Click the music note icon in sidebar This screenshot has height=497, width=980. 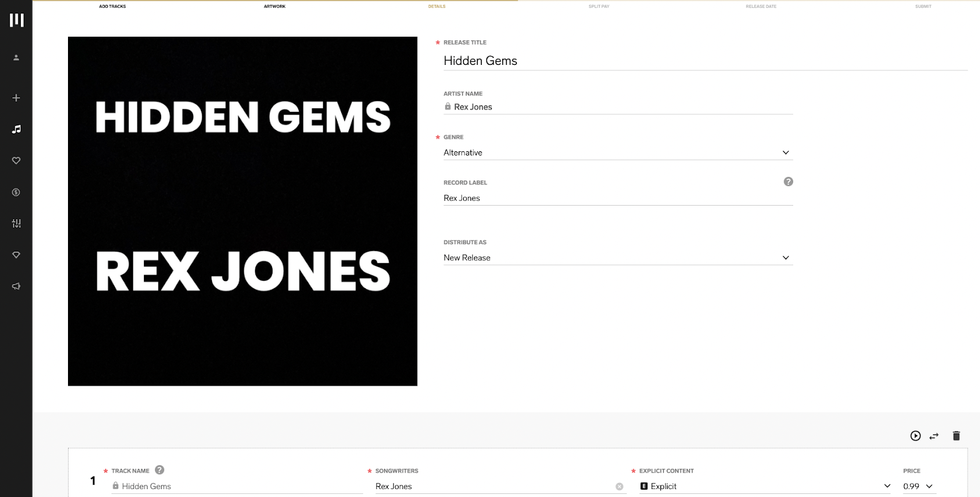[x=17, y=129]
